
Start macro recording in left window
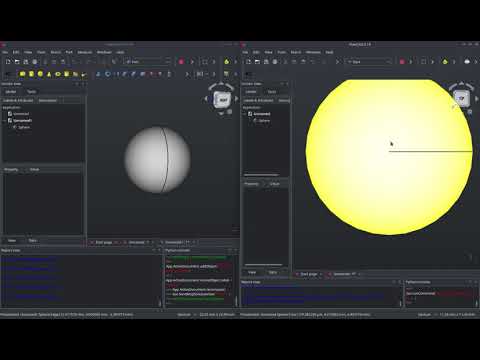click(181, 62)
